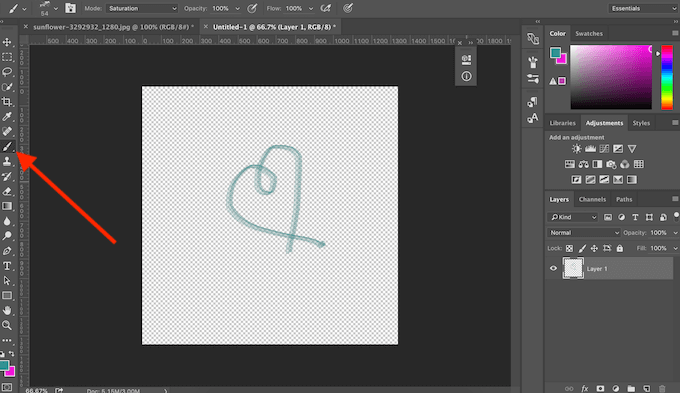
Task: Select the Clone Stamp tool
Action: coord(7,161)
